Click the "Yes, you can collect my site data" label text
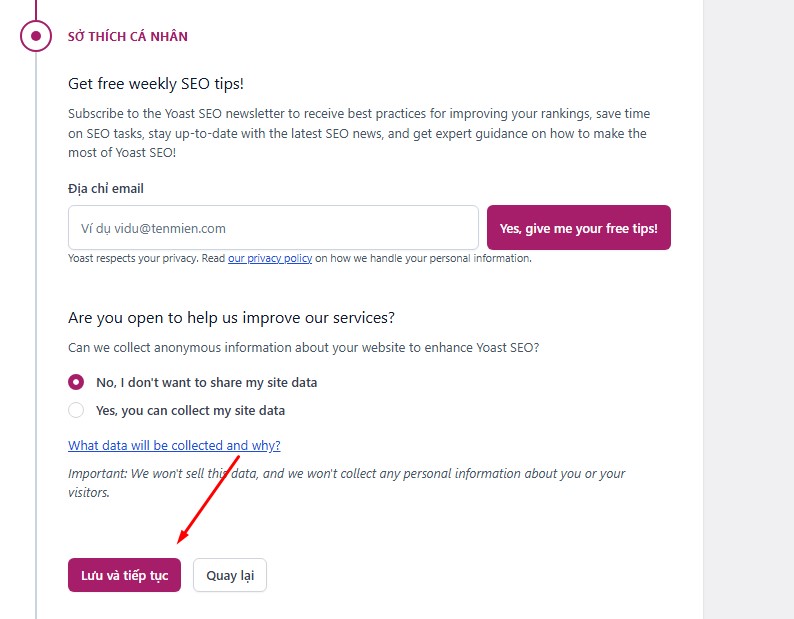794x619 pixels. 190,410
